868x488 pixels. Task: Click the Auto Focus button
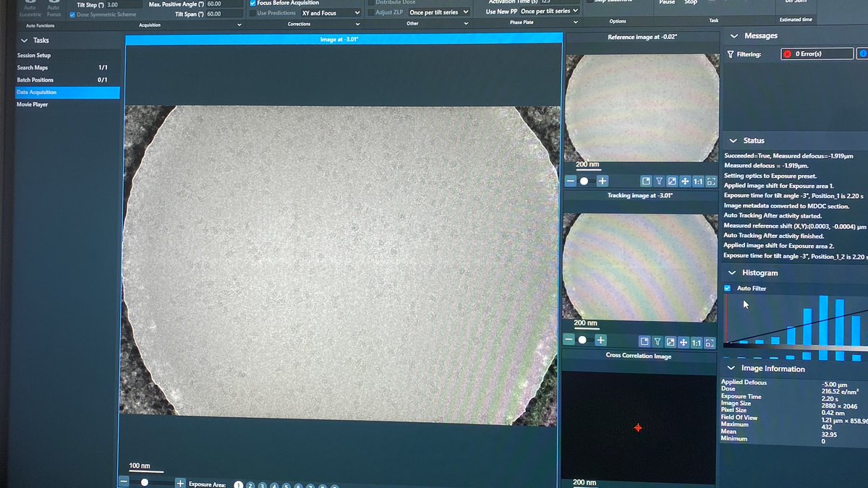(x=54, y=7)
